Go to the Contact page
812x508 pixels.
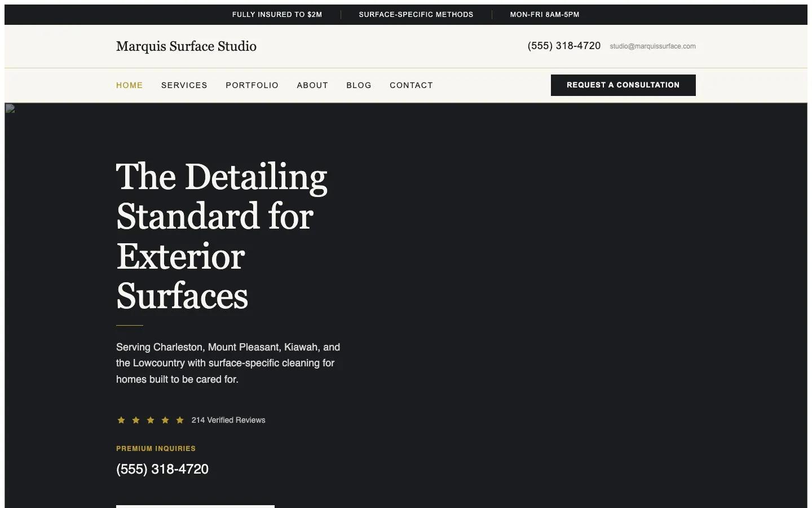pos(411,85)
